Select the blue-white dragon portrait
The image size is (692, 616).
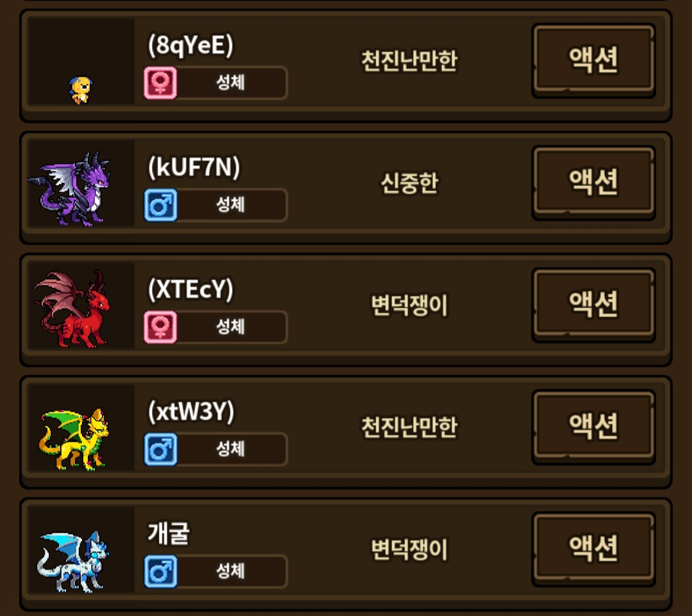pos(73,561)
